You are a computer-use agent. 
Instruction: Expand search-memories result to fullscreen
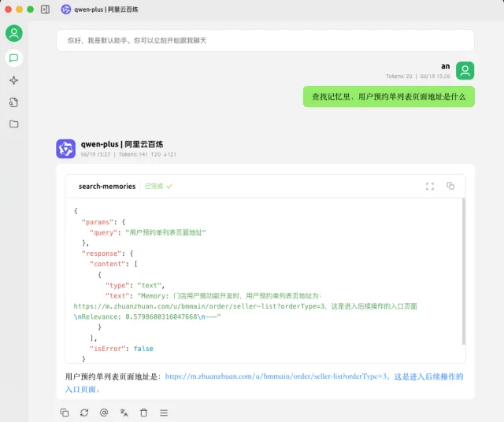point(430,186)
